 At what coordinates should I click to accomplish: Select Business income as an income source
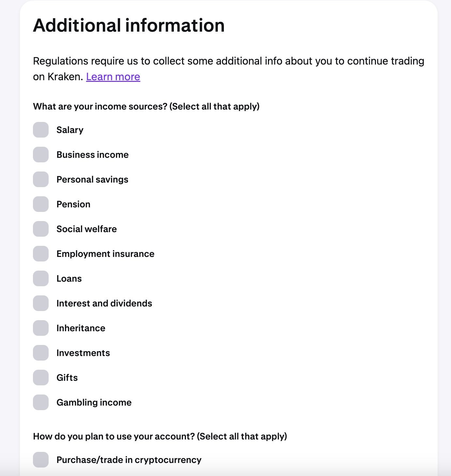[x=40, y=155]
